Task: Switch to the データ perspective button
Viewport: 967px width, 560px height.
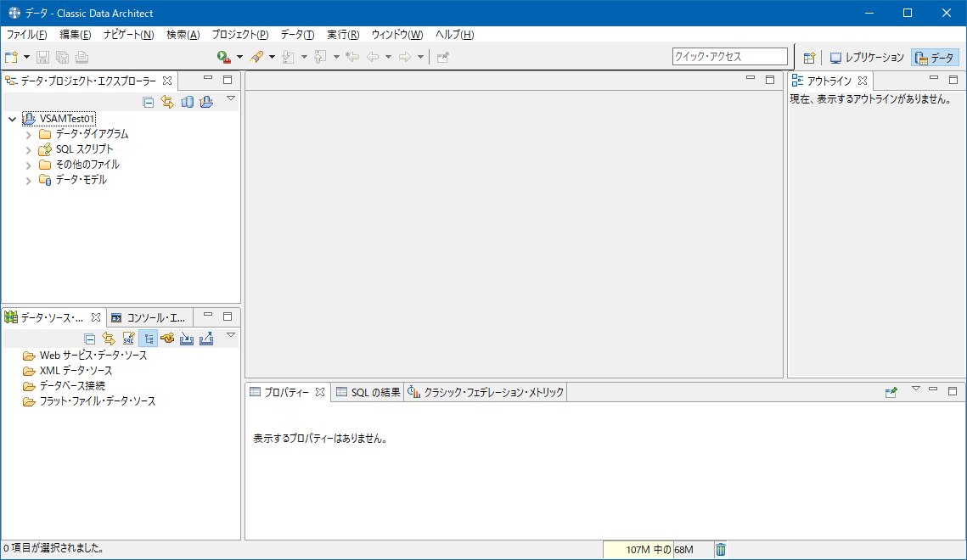Action: 935,58
